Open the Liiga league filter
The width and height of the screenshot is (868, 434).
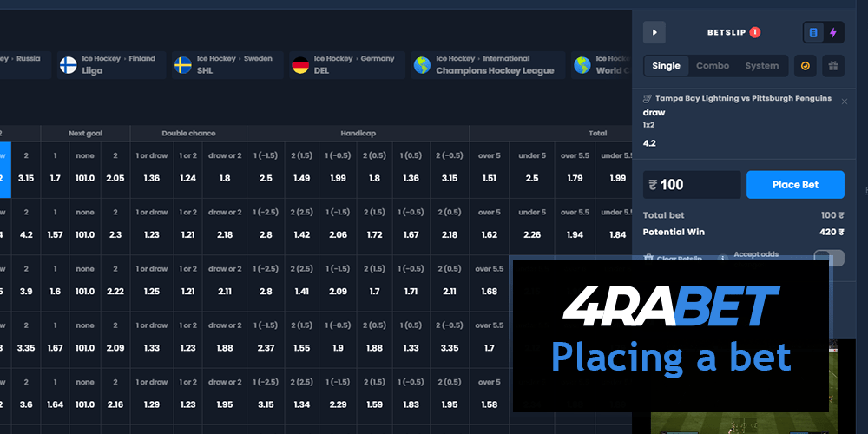(111, 65)
